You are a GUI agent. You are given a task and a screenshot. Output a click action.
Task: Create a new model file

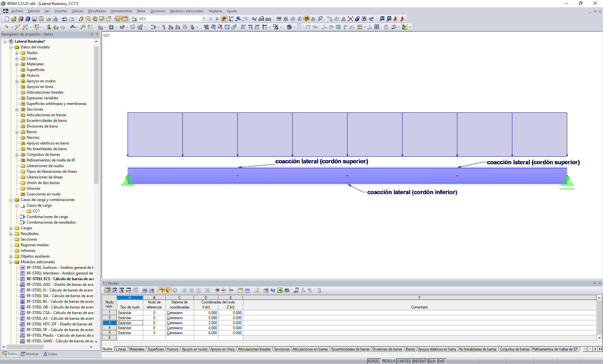click(7, 19)
